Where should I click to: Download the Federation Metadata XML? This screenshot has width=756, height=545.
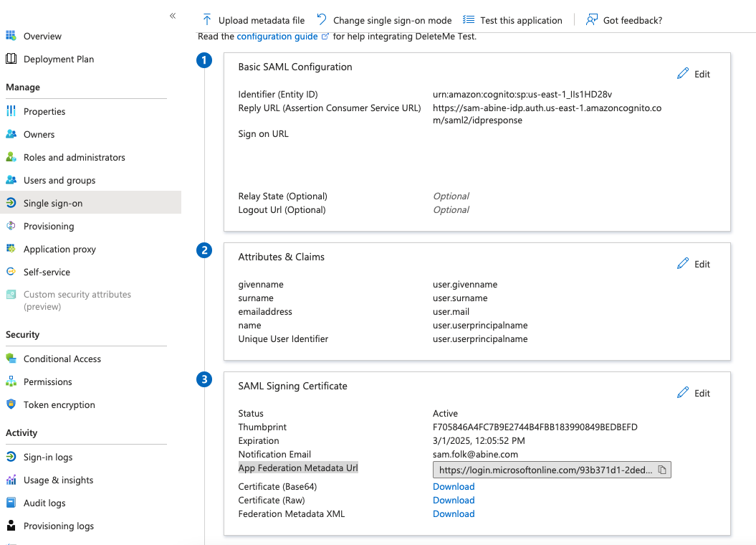pos(453,513)
